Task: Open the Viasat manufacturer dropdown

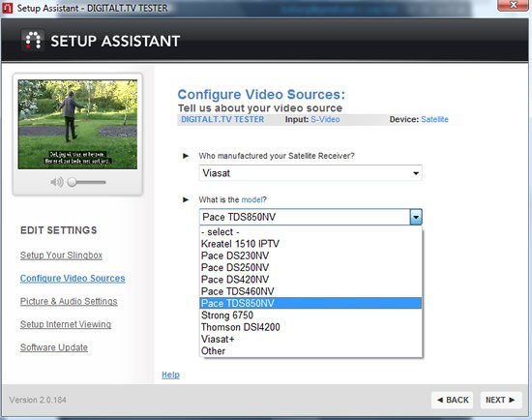Action: 310,173
